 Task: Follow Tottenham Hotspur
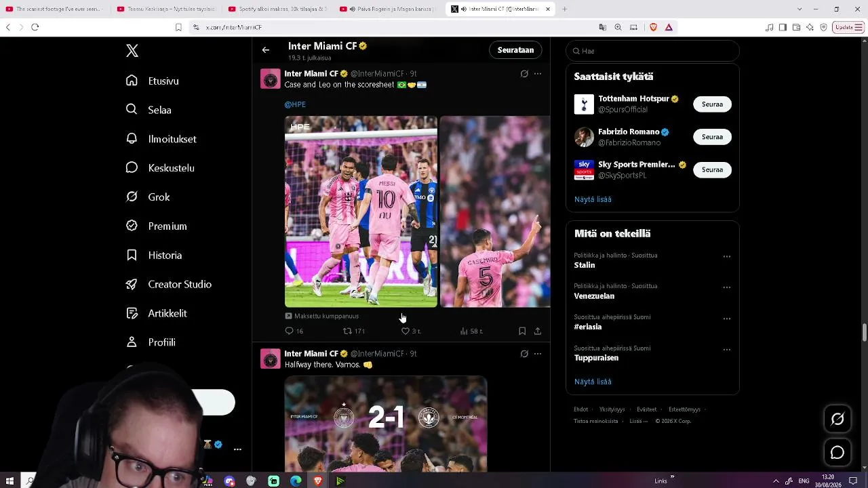712,104
